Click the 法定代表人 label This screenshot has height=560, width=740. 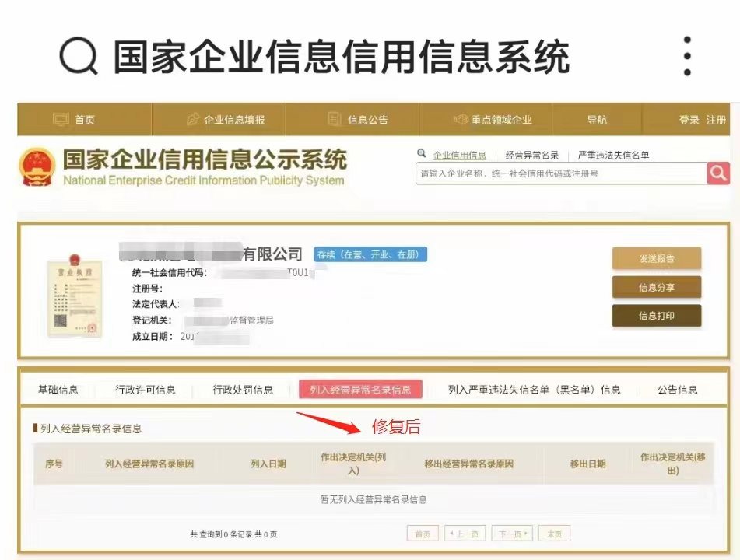click(x=156, y=304)
